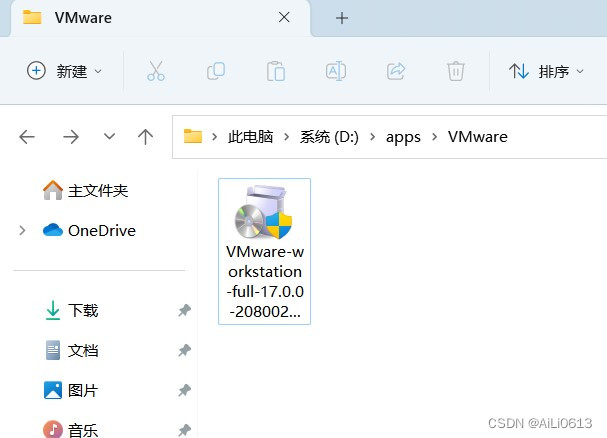
Task: Open the 排序 (Sort) menu
Action: click(546, 71)
